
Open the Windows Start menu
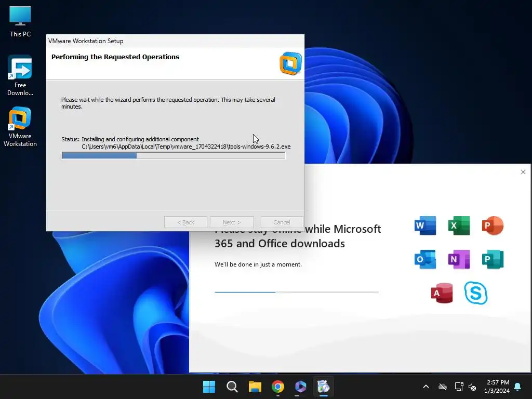click(209, 387)
